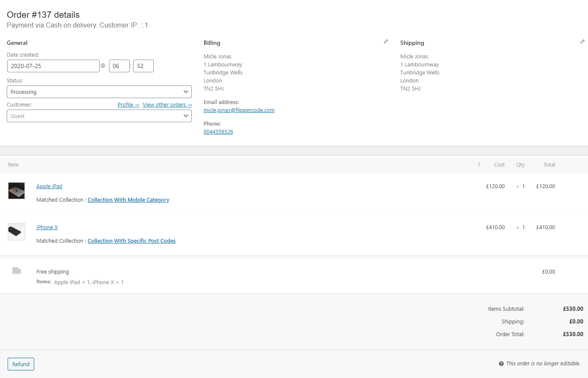
Task: Edit billing address with pencil icon
Action: tap(386, 41)
